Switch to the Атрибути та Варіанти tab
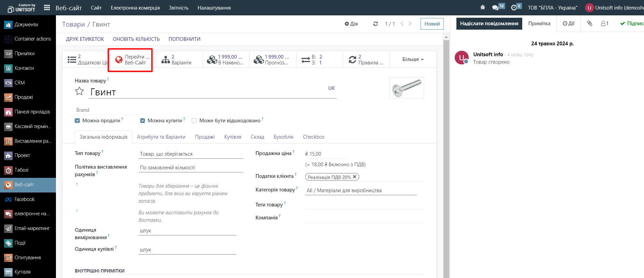Viewport: 644px width, 278px height. pos(161,137)
